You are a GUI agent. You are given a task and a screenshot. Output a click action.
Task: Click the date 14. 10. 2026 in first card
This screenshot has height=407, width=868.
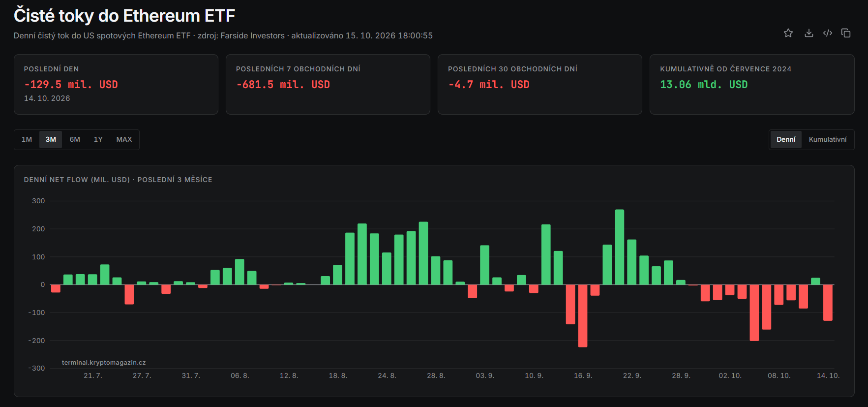[x=47, y=98]
